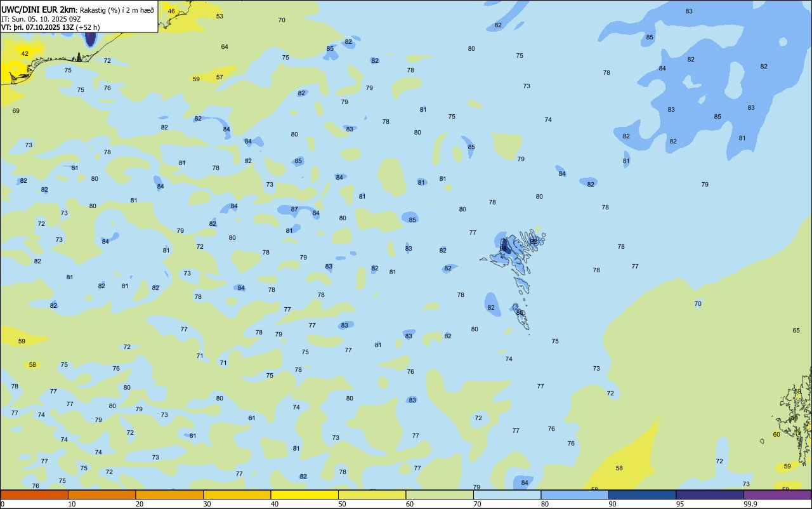The image size is (812, 509).
Task: Click the legend label '99.9'
Action: click(x=751, y=504)
